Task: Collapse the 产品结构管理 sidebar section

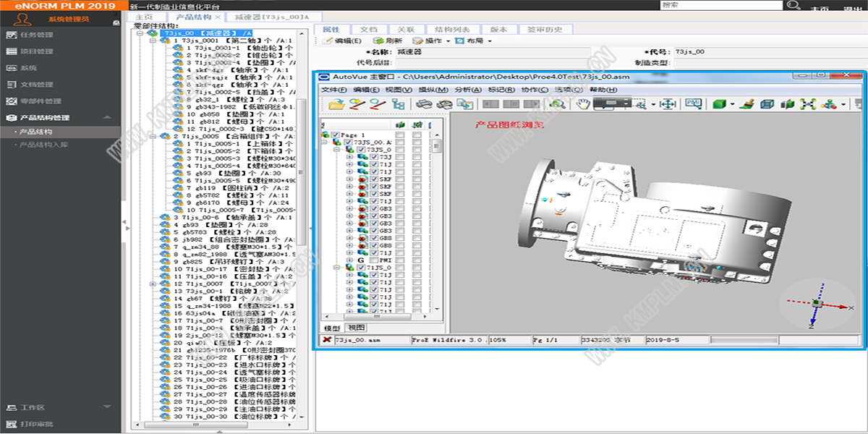Action: click(106, 118)
